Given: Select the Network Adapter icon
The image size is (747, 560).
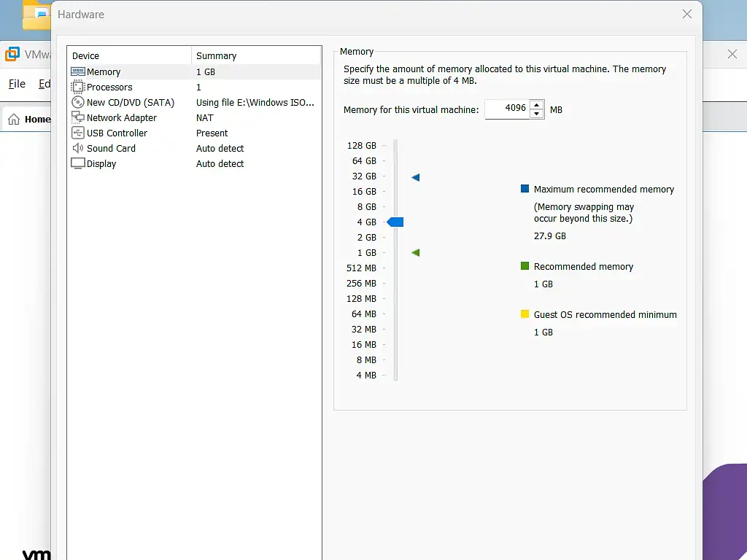Looking at the screenshot, I should click(79, 117).
